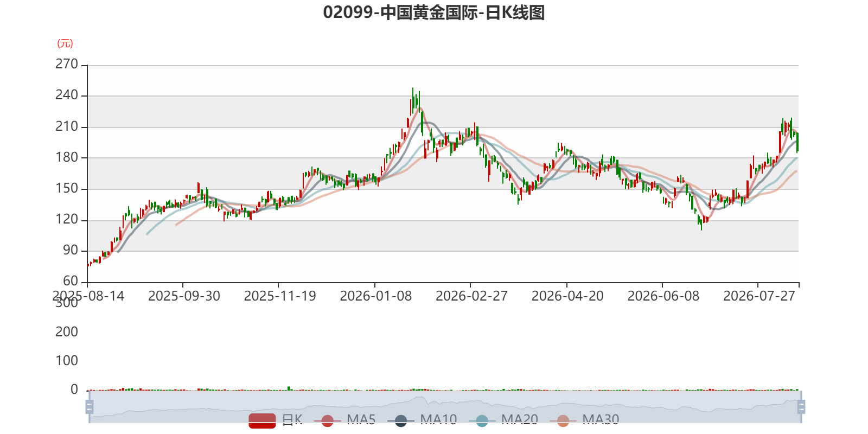Click the (元) unit label above the axis
The image size is (868, 434).
[x=65, y=43]
